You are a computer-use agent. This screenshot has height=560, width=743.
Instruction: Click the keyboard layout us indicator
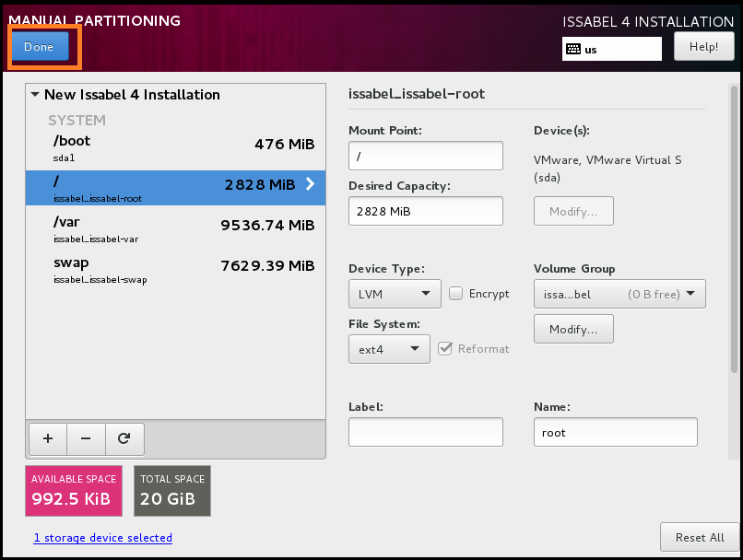pos(611,49)
